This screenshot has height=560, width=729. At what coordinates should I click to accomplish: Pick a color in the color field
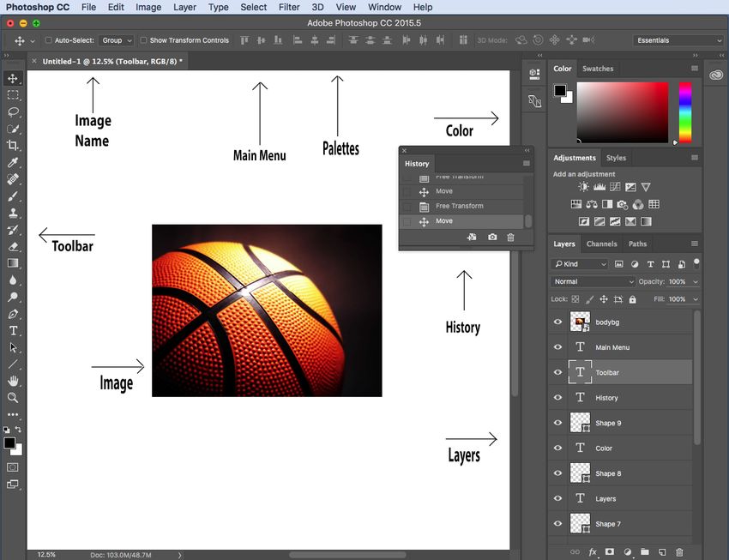623,112
